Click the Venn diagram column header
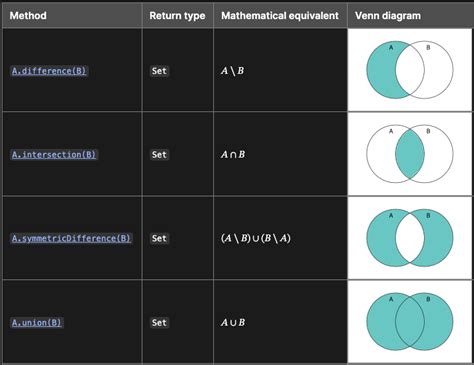 tap(388, 16)
